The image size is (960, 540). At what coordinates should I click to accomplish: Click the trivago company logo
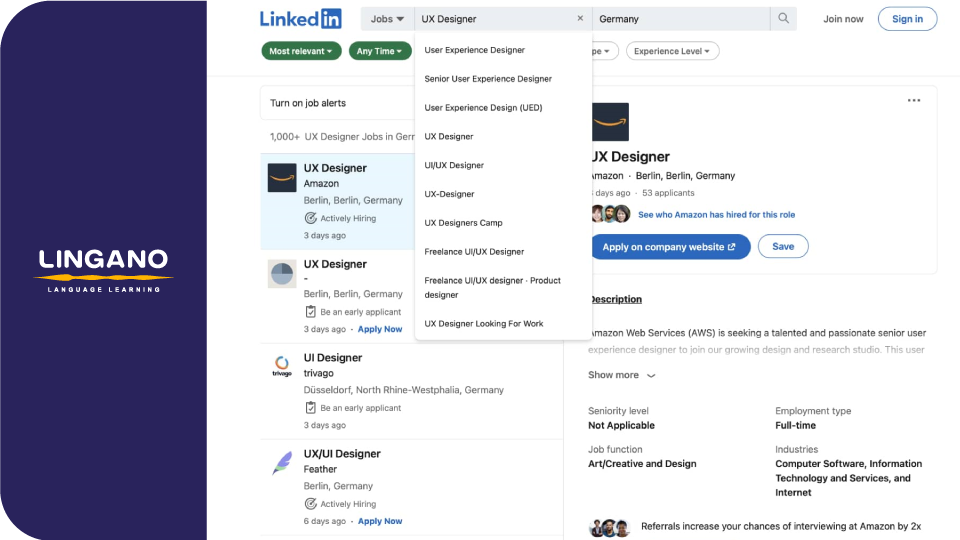(282, 366)
